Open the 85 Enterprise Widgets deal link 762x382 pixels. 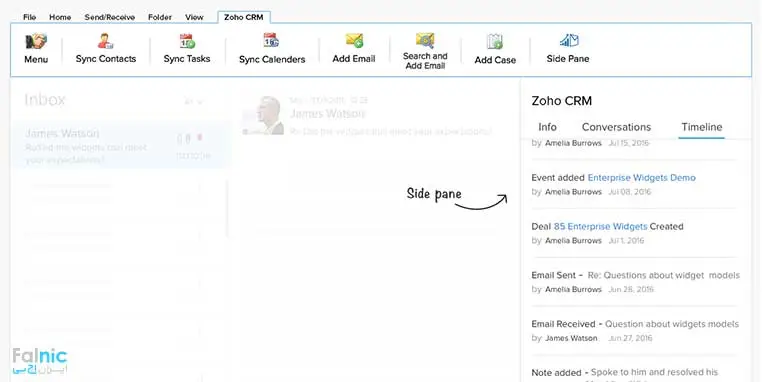601,226
